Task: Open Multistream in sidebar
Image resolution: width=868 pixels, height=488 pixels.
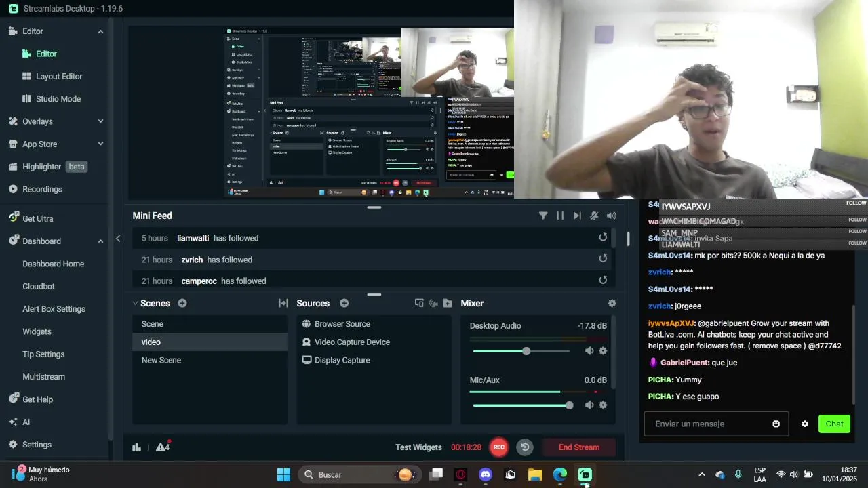Action: point(44,377)
